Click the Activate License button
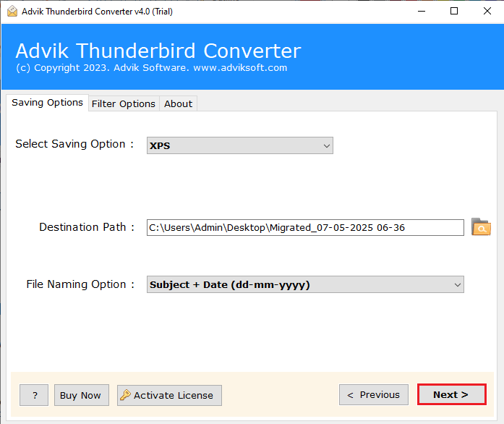 pos(169,395)
